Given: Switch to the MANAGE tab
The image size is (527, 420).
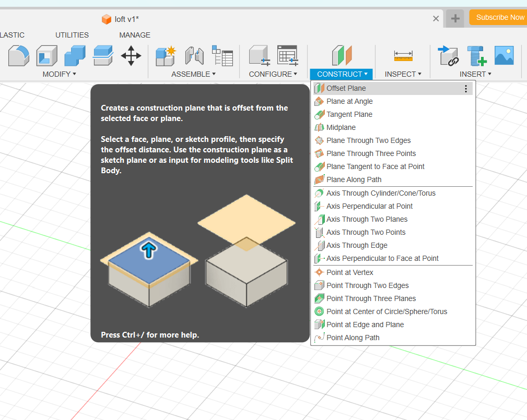Looking at the screenshot, I should click(135, 35).
